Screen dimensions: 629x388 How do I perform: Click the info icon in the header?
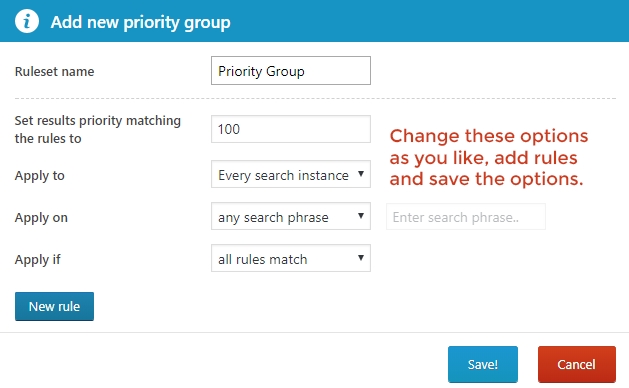point(27,21)
